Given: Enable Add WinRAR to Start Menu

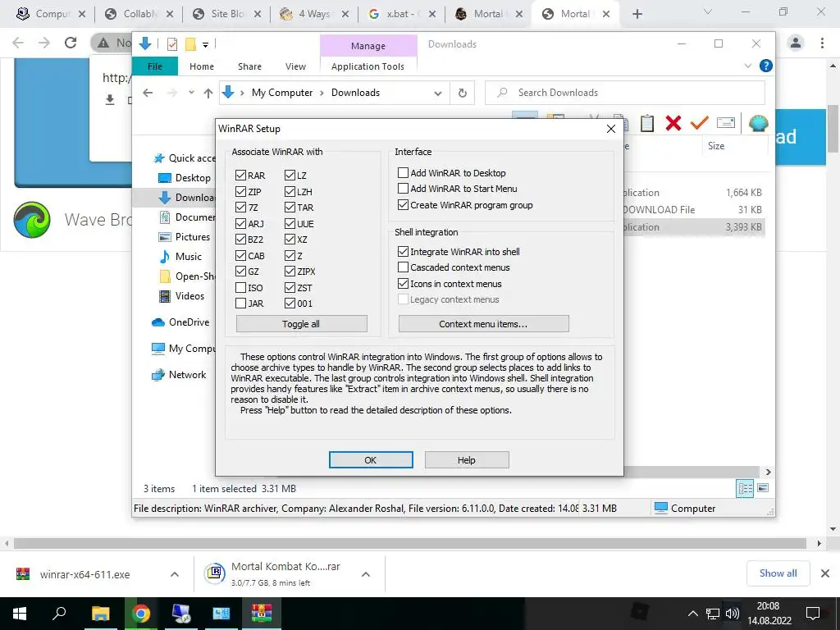Looking at the screenshot, I should click(x=403, y=189).
